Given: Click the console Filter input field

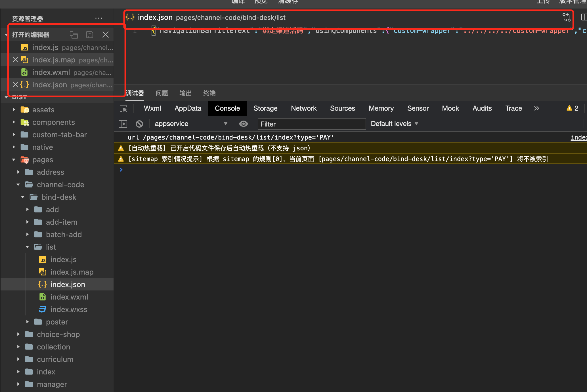Looking at the screenshot, I should [x=311, y=124].
